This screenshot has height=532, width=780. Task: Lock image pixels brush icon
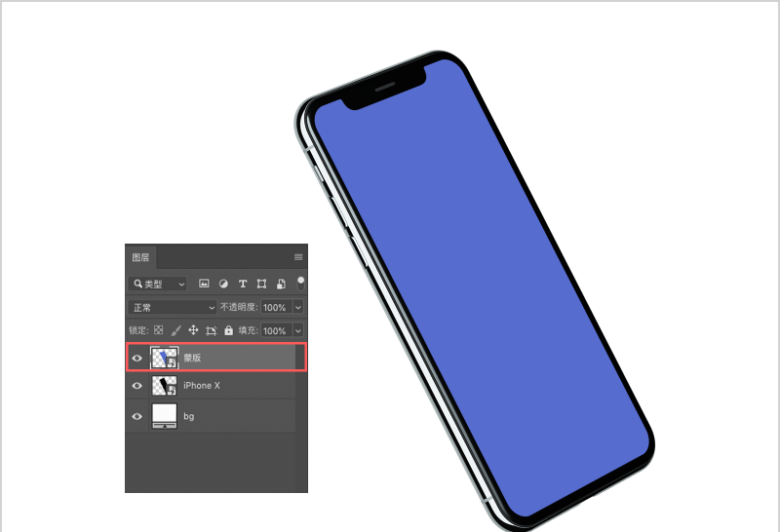(x=175, y=330)
